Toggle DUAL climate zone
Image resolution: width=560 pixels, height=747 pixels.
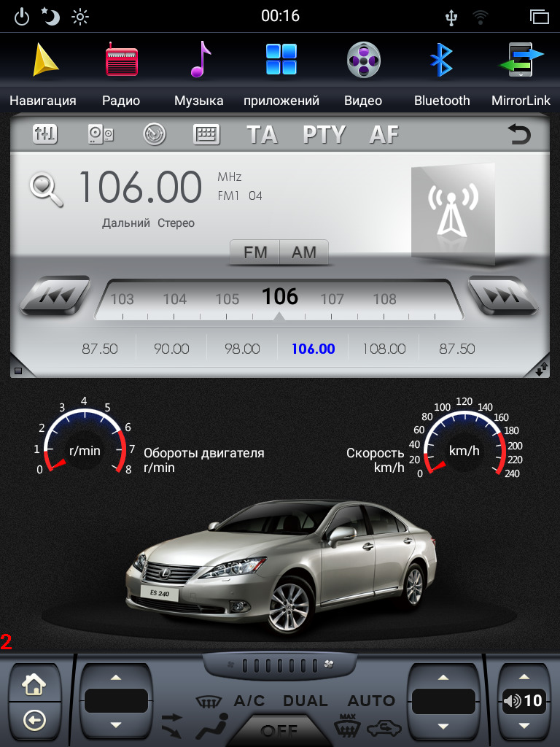[306, 700]
